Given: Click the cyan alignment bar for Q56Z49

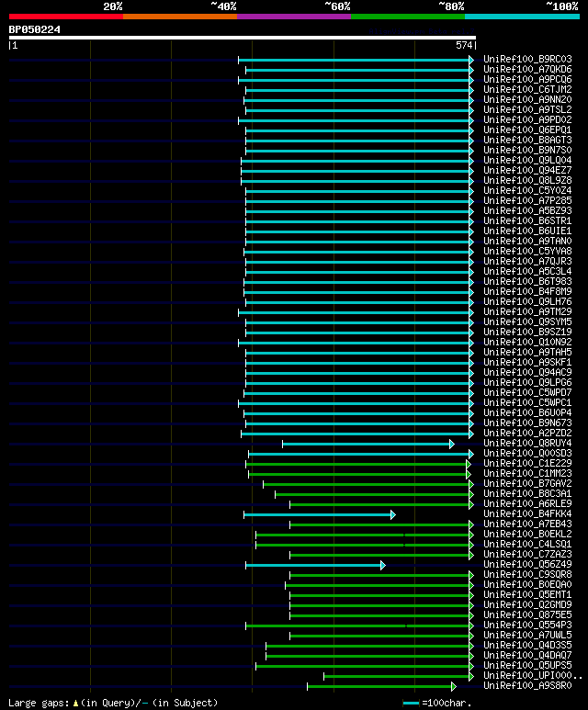Looking at the screenshot, I should (x=315, y=565).
